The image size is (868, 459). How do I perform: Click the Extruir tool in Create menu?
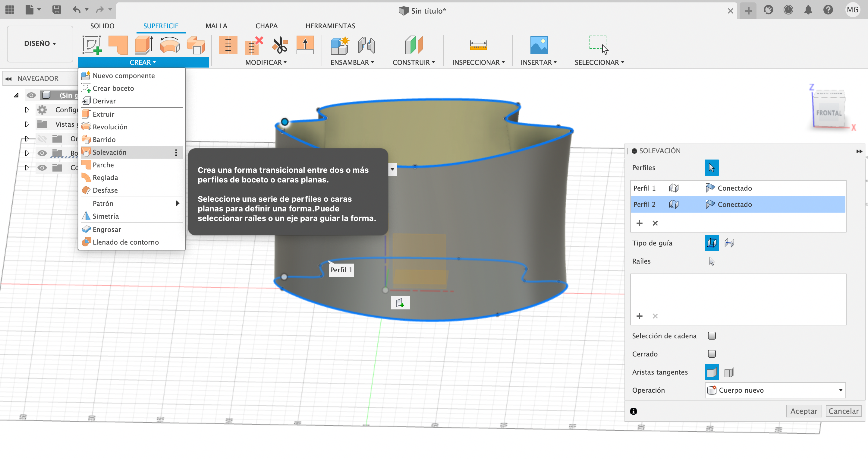click(103, 114)
